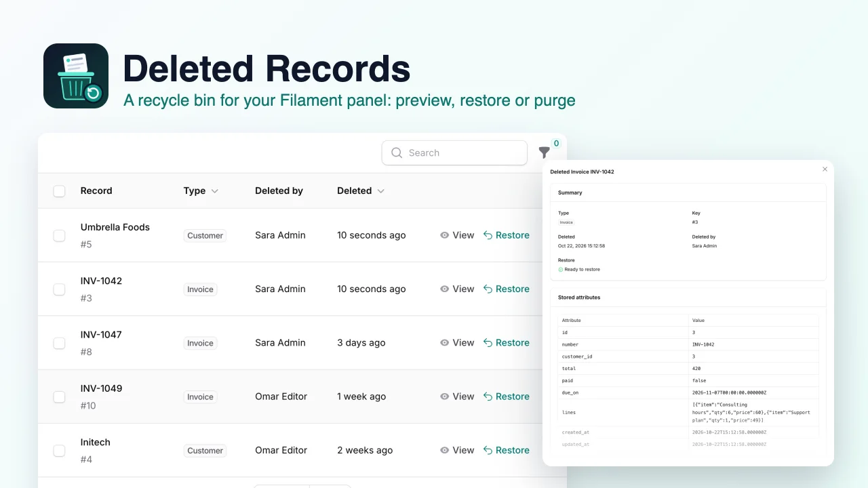
Task: Click Omar Editor in the INV-1049 row
Action: (x=281, y=396)
